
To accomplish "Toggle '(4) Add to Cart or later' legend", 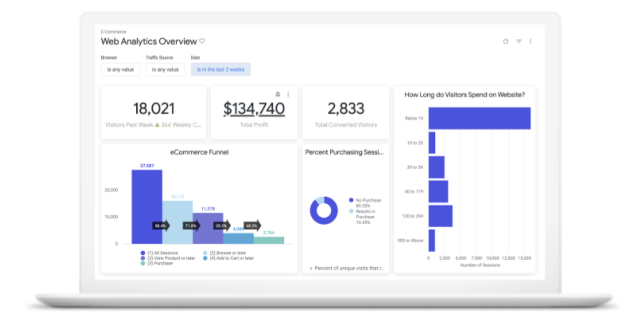I will click(228, 258).
